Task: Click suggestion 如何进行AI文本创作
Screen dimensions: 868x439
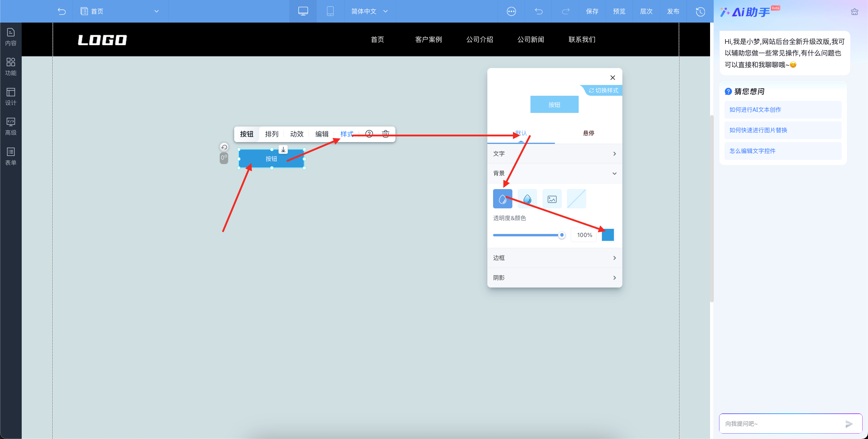Action: (783, 110)
